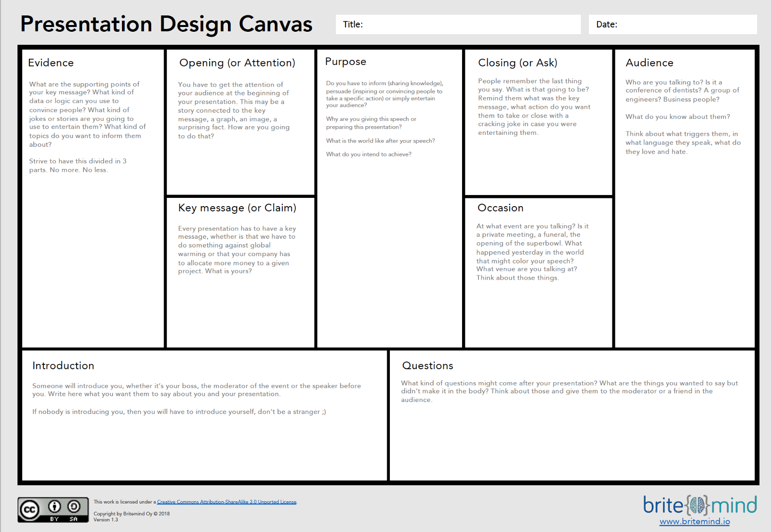Click 'You have to get the attention' paragraph

point(234,110)
